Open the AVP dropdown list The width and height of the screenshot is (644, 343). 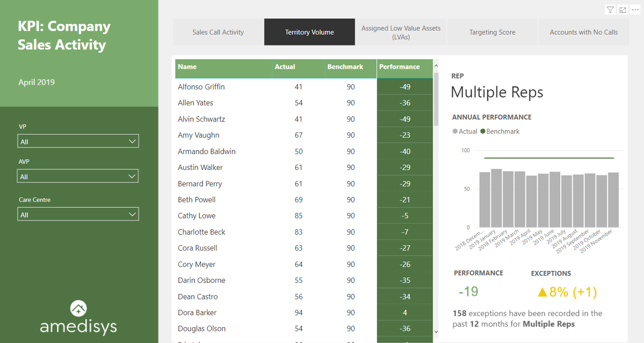click(x=132, y=176)
